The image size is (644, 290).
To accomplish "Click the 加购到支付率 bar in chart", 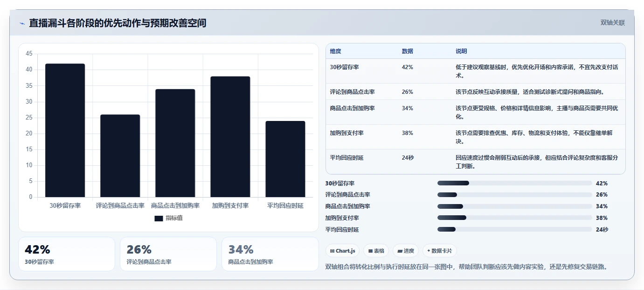I will click(230, 137).
